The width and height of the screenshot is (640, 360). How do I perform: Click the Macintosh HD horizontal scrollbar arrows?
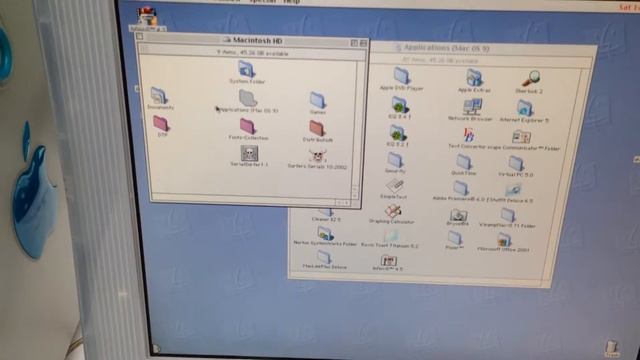tap(342, 202)
